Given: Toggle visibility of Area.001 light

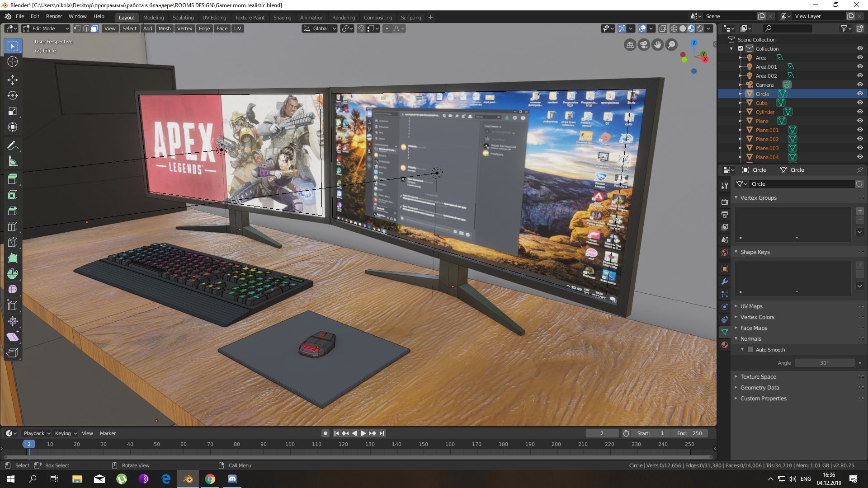Looking at the screenshot, I should (x=860, y=66).
